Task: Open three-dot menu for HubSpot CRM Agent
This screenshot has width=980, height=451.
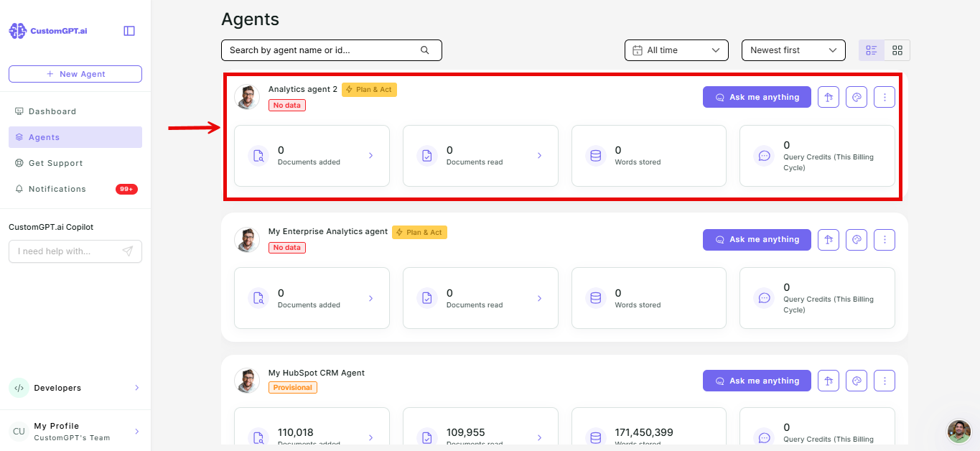Action: click(885, 381)
